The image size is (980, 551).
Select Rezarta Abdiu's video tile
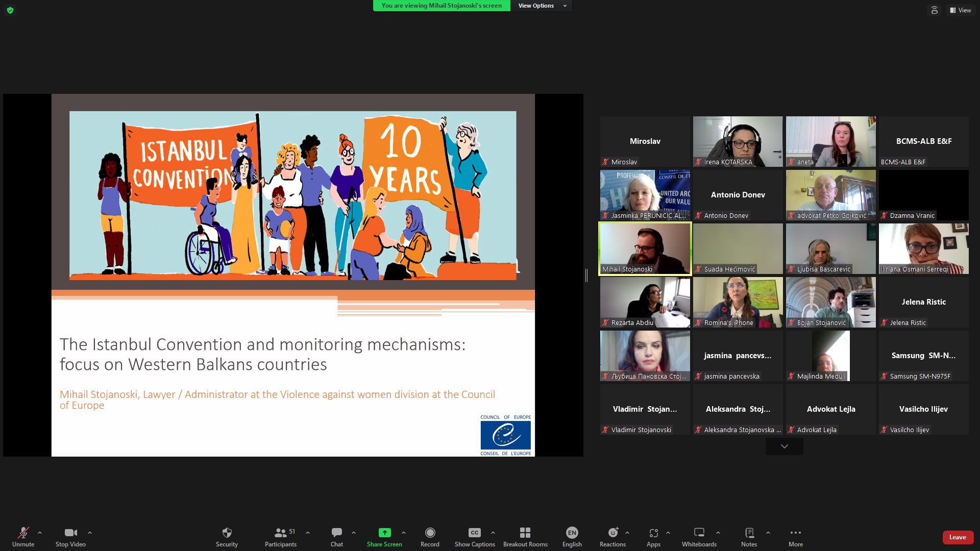click(x=645, y=302)
